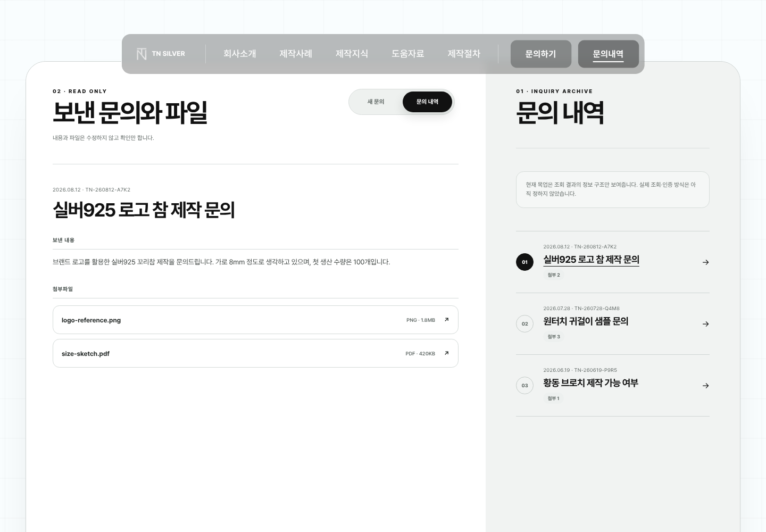
Task: Click arrow next to 실버925 로고 참 제작 문의
Action: pyautogui.click(x=705, y=262)
